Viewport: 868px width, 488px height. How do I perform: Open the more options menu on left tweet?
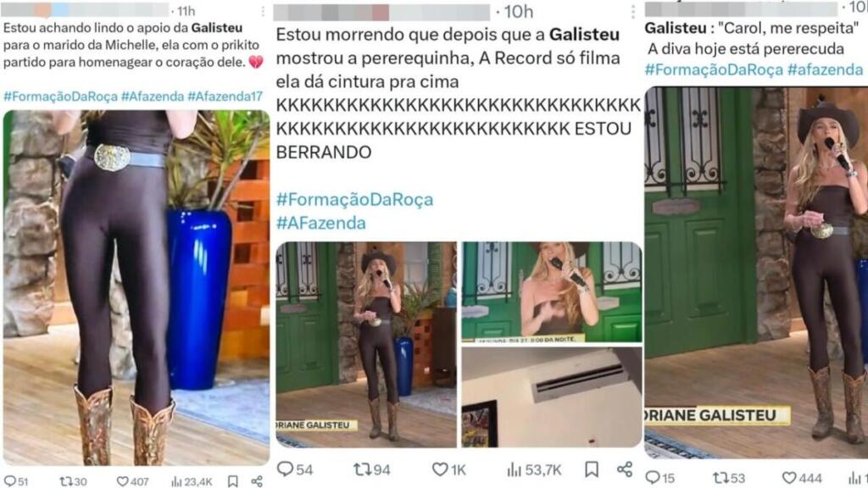click(x=263, y=12)
